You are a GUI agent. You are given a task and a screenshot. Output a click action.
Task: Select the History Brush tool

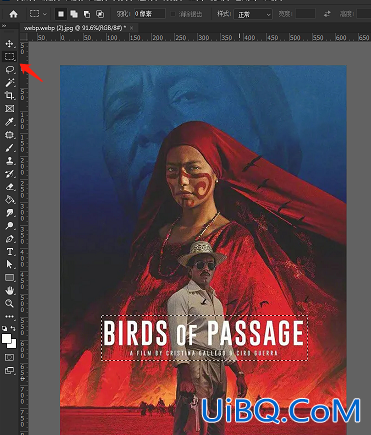click(x=9, y=174)
